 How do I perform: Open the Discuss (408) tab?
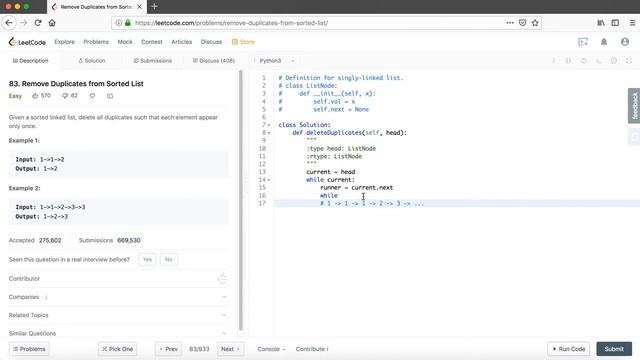(x=214, y=61)
